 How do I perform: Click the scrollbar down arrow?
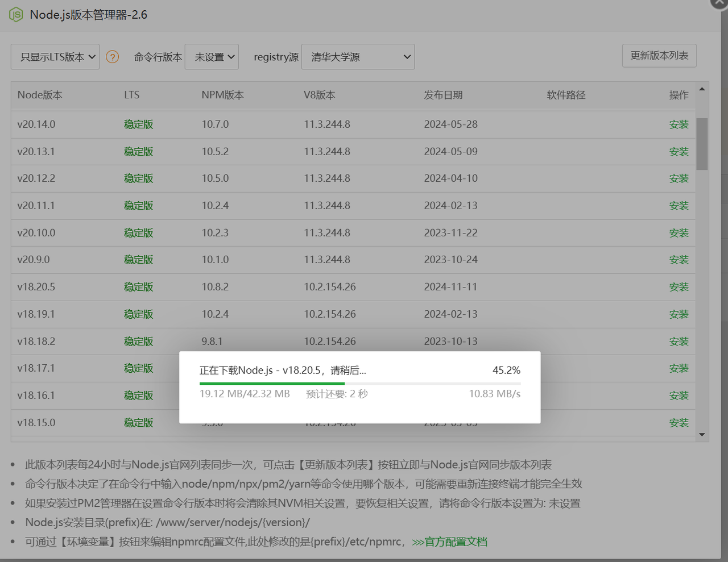[702, 435]
